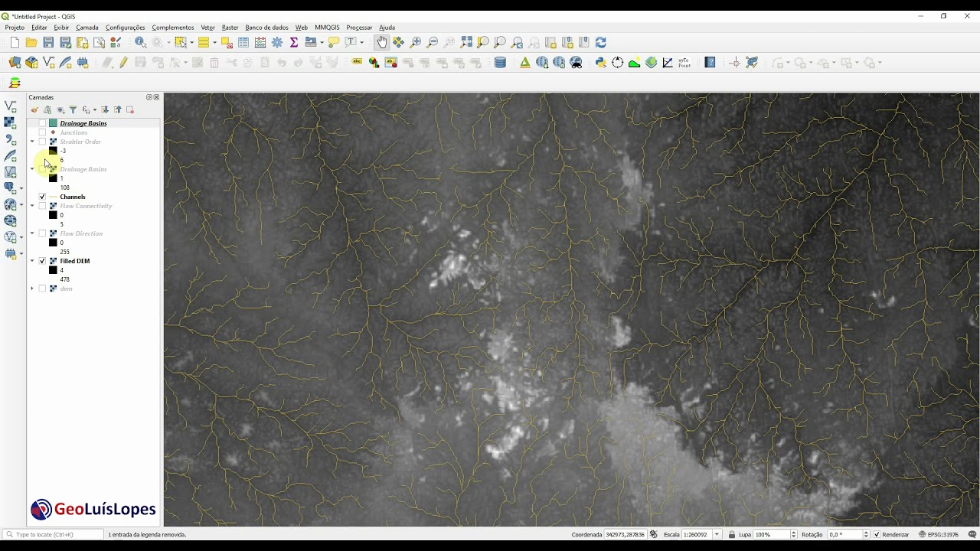The image size is (980, 551).
Task: Open an existing project
Action: [x=31, y=43]
